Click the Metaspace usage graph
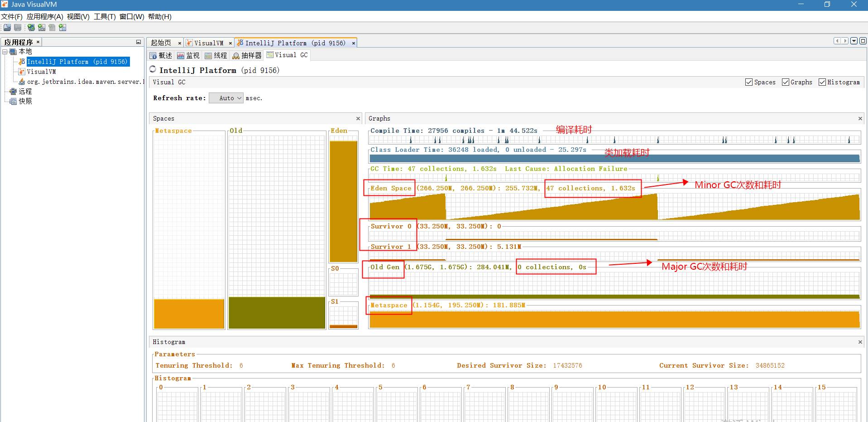Screen dimensions: 868x422 coord(614,319)
